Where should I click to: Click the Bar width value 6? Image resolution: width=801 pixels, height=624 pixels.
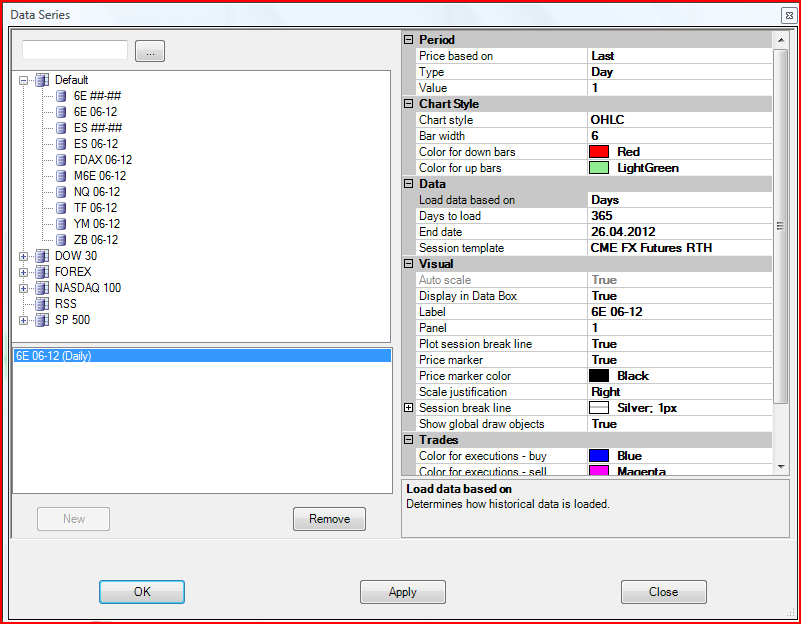pyautogui.click(x=680, y=136)
